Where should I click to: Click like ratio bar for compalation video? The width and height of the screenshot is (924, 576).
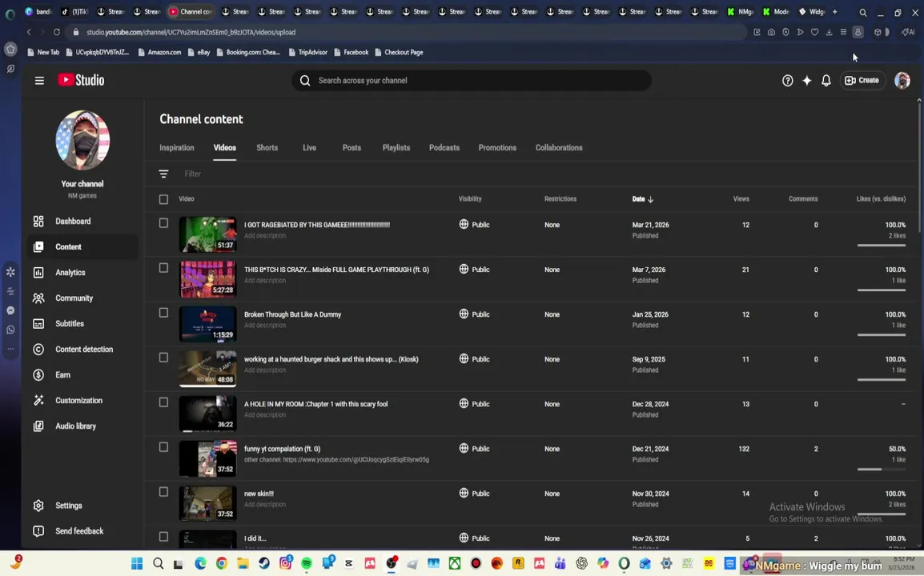(881, 470)
